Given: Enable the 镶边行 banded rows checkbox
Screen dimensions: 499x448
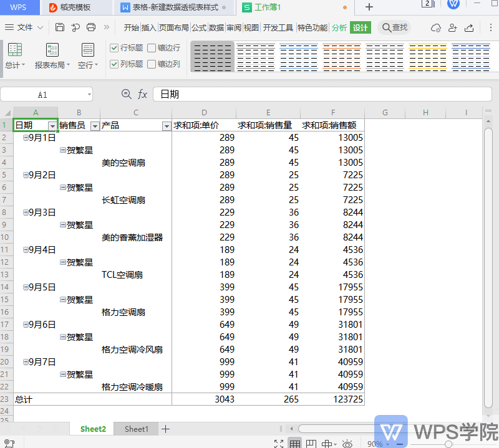Looking at the screenshot, I should 152,48.
